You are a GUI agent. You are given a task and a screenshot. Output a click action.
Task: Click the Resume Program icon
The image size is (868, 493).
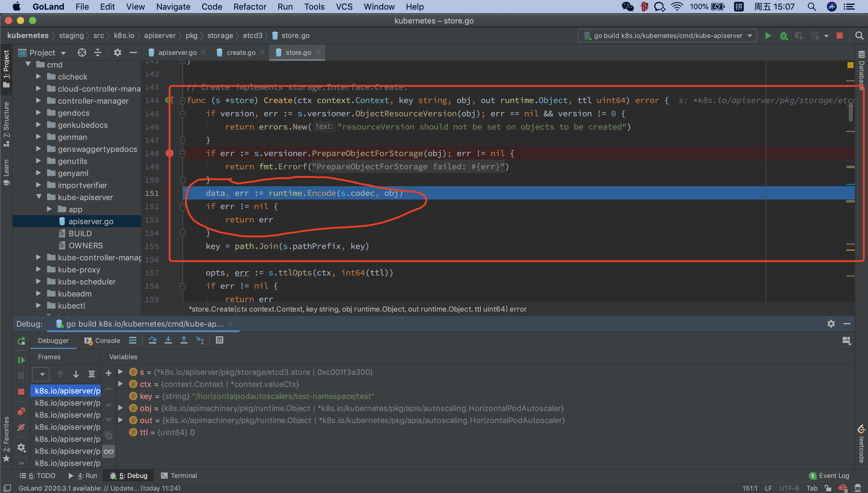coord(21,360)
